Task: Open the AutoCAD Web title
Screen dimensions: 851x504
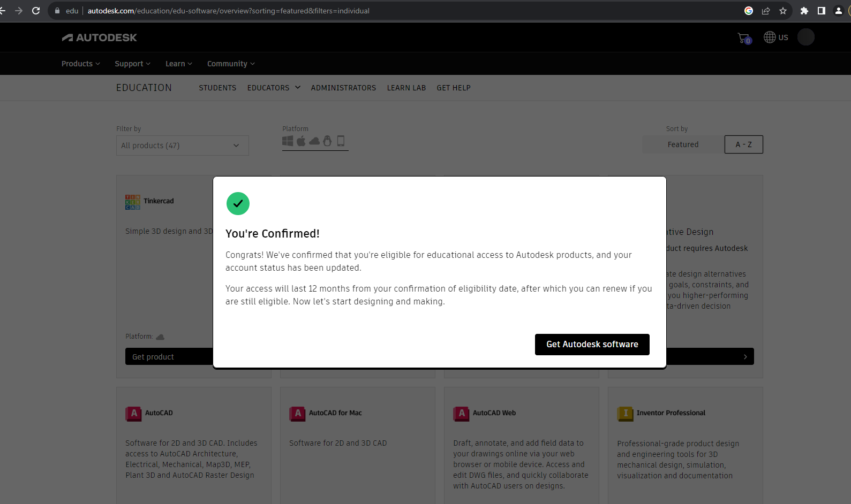Action: (x=494, y=413)
